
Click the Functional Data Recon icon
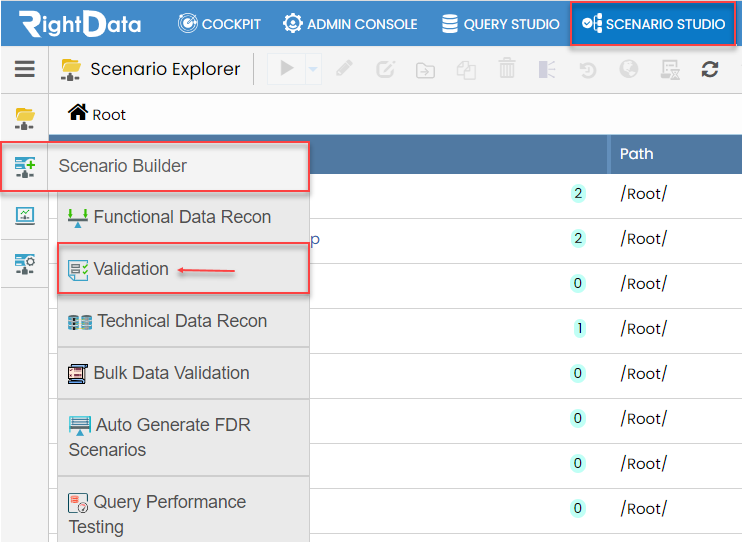coord(78,218)
